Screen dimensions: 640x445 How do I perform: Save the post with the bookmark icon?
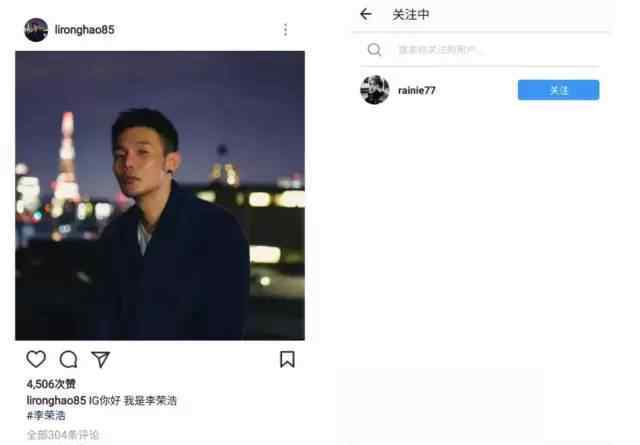(287, 359)
